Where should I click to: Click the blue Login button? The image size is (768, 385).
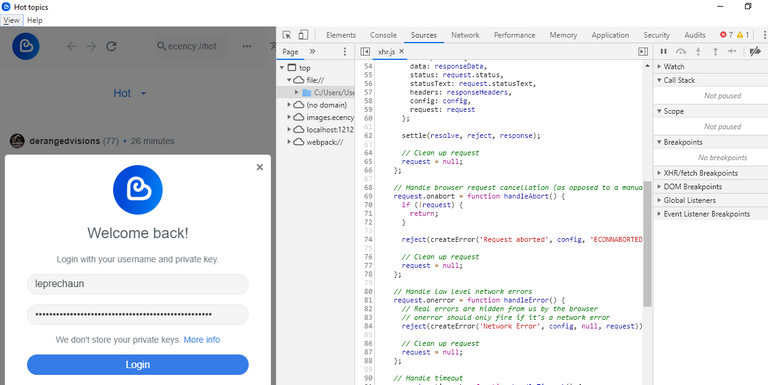[x=138, y=364]
